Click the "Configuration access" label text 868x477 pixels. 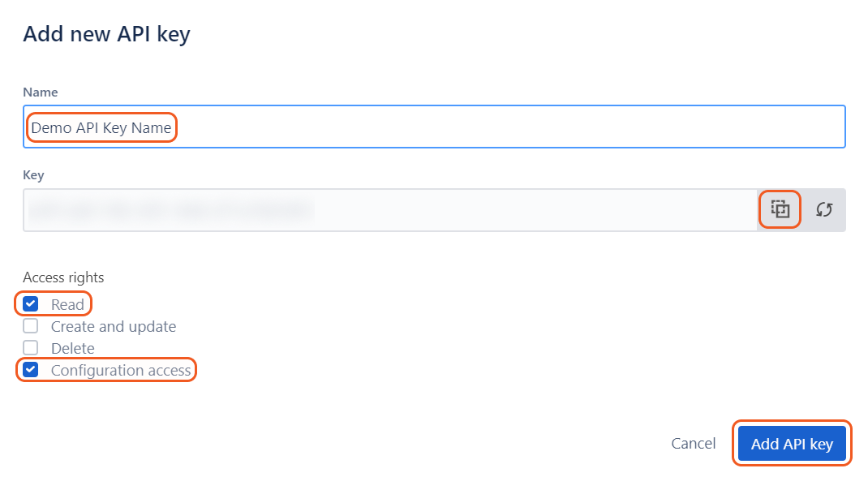click(x=121, y=371)
